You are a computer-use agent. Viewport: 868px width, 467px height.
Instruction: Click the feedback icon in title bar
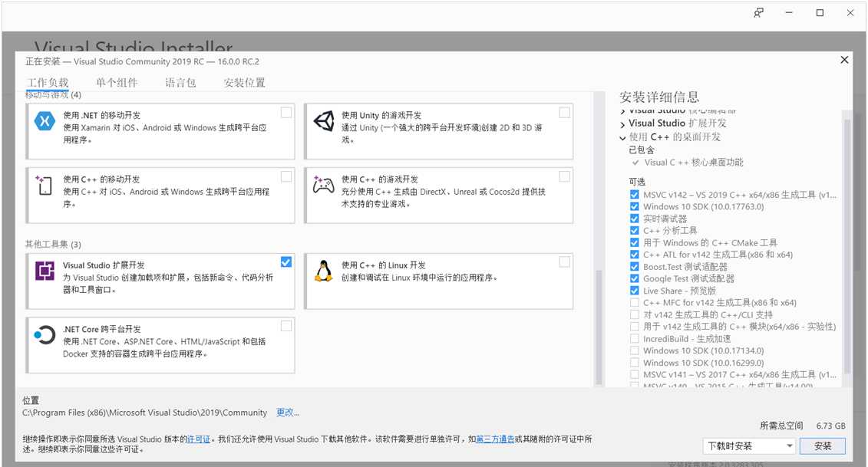[759, 13]
